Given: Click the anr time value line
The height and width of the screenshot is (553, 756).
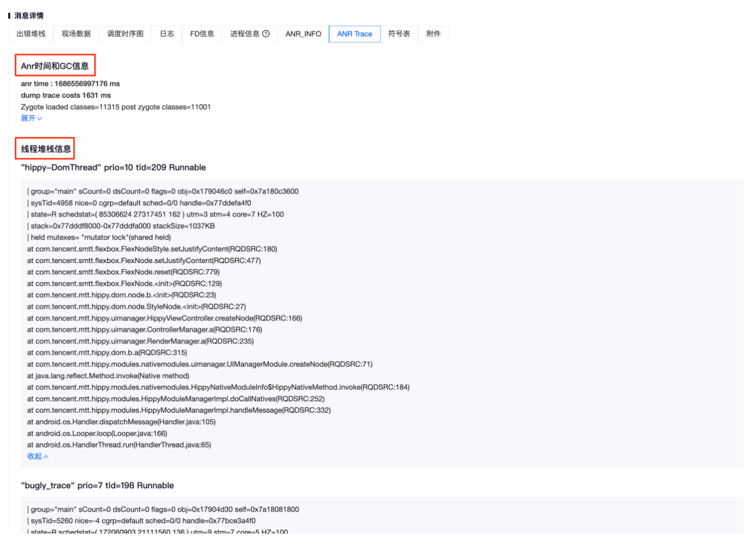Looking at the screenshot, I should (70, 84).
